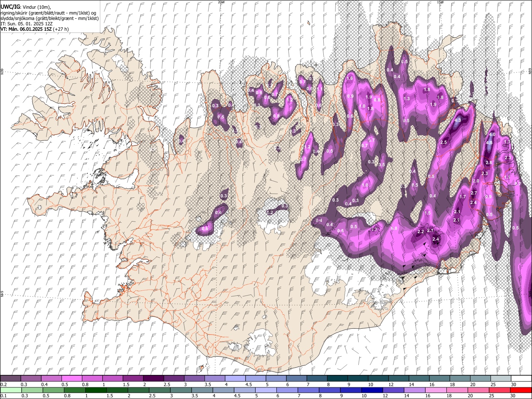The width and height of the screenshot is (532, 399).
Task: Click the 2.2 precipitation value on the map
Action: tap(420, 232)
